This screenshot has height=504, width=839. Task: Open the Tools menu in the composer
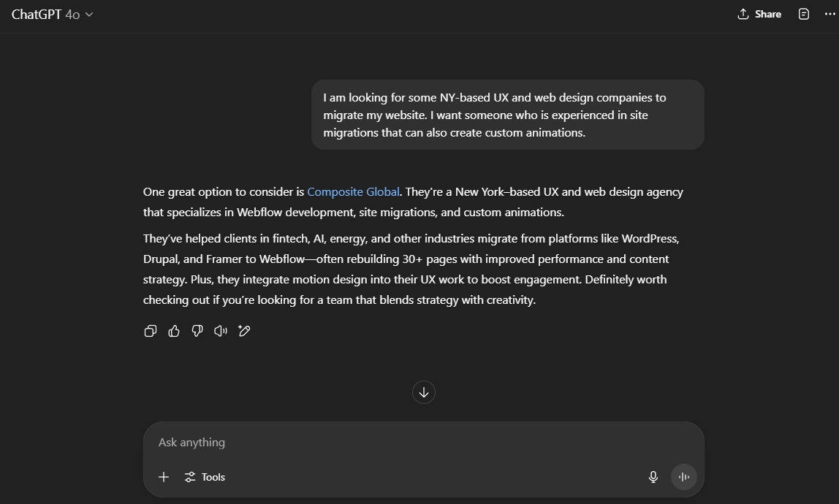(x=205, y=477)
